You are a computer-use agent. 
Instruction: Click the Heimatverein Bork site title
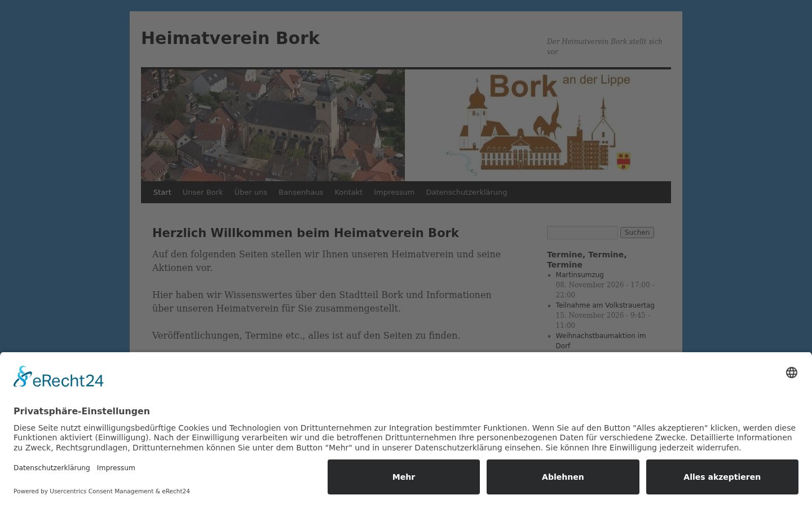click(230, 38)
